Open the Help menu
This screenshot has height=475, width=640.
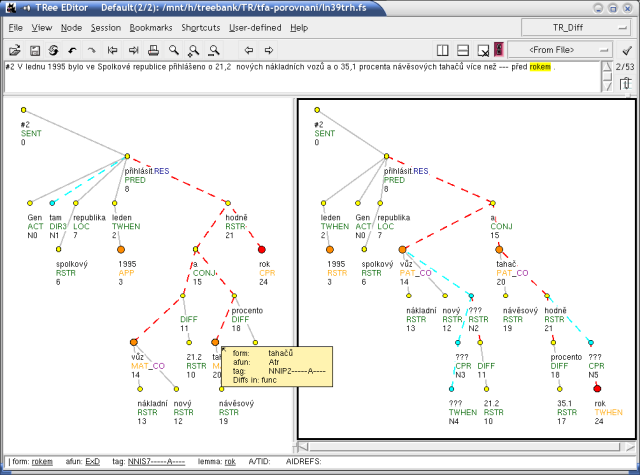tap(299, 28)
